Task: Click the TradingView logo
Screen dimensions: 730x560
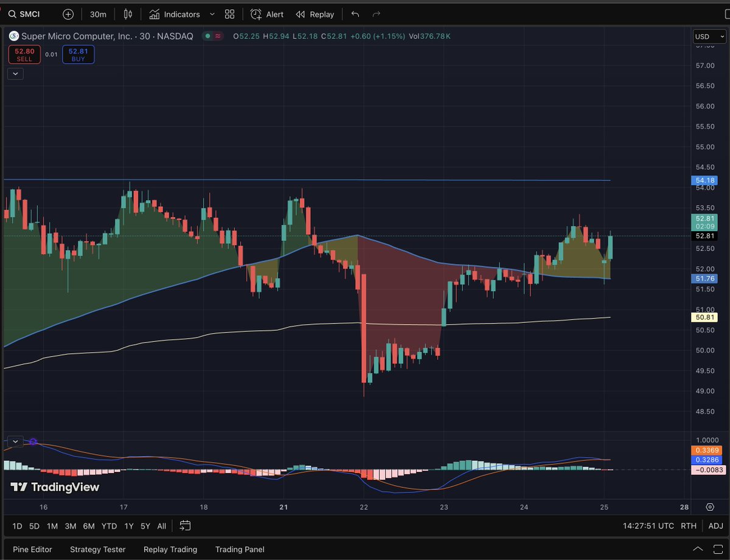Action: (55, 487)
